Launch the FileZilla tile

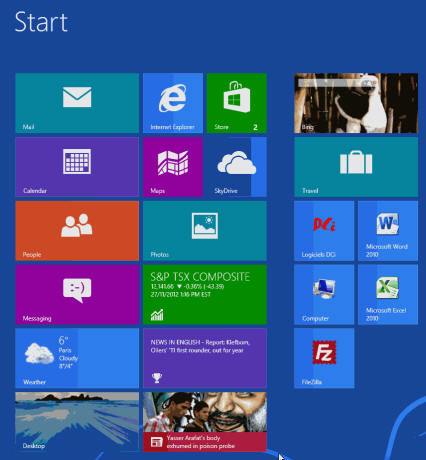click(324, 358)
